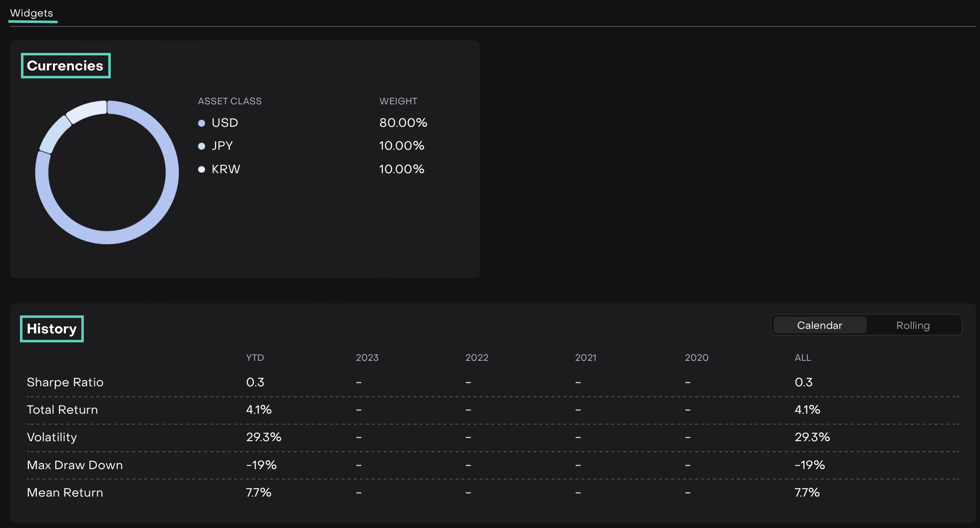The height and width of the screenshot is (528, 980).
Task: Click the ASSET CLASS column header
Action: [230, 101]
